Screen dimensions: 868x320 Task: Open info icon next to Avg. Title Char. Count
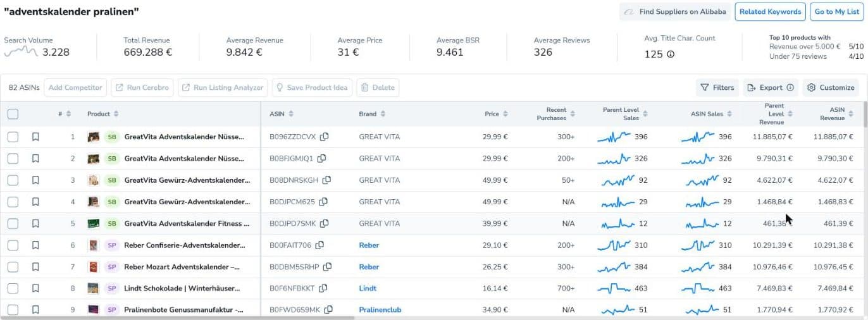click(x=671, y=54)
